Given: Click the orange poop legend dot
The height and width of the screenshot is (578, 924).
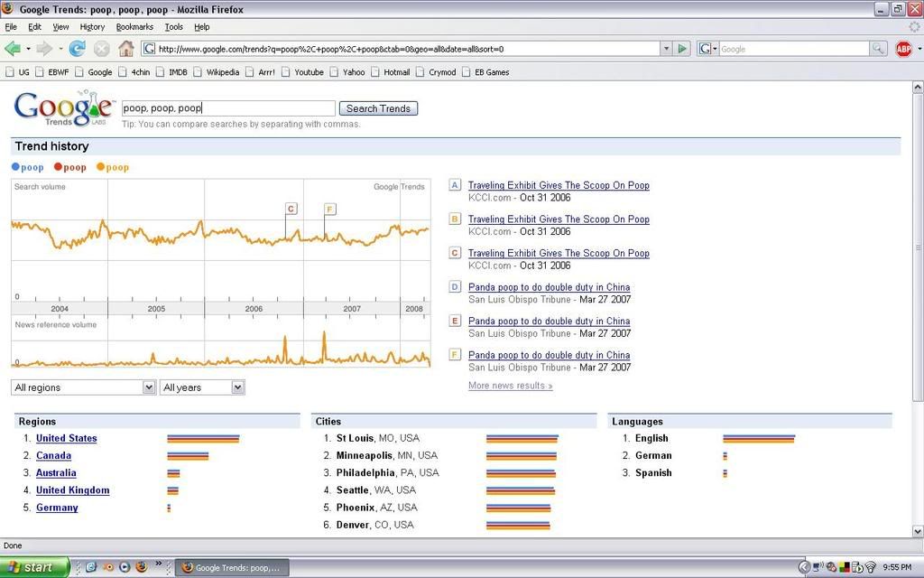Looking at the screenshot, I should pos(100,167).
